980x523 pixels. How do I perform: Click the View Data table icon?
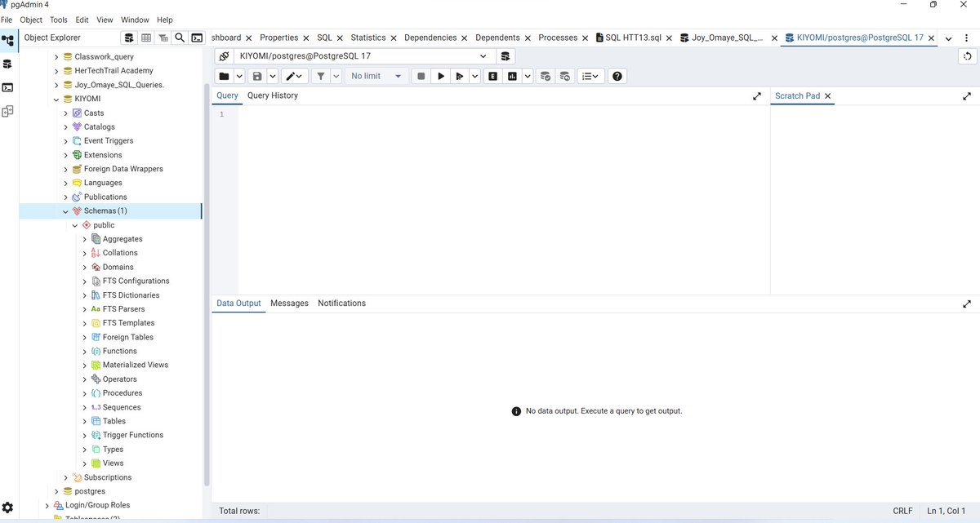click(146, 38)
